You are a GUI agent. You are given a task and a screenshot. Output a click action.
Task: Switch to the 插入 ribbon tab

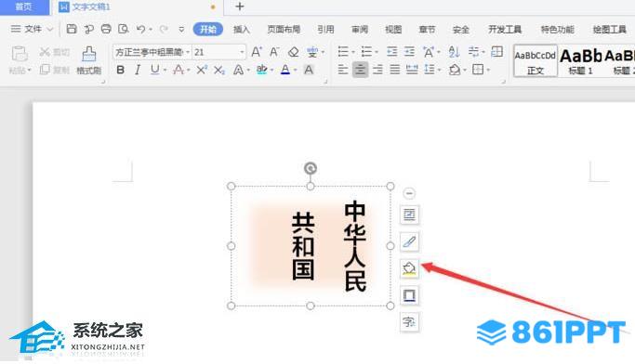click(x=242, y=29)
